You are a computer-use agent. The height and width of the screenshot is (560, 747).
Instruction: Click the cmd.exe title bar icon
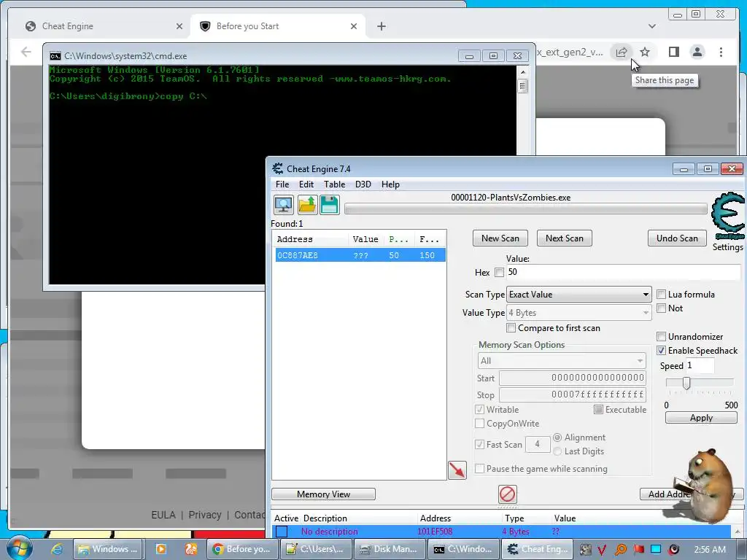pos(55,55)
